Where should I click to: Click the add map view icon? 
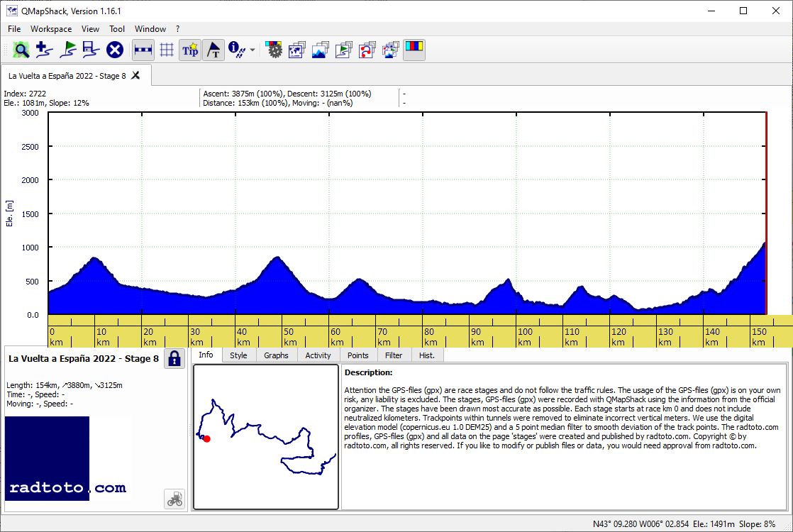[45, 50]
